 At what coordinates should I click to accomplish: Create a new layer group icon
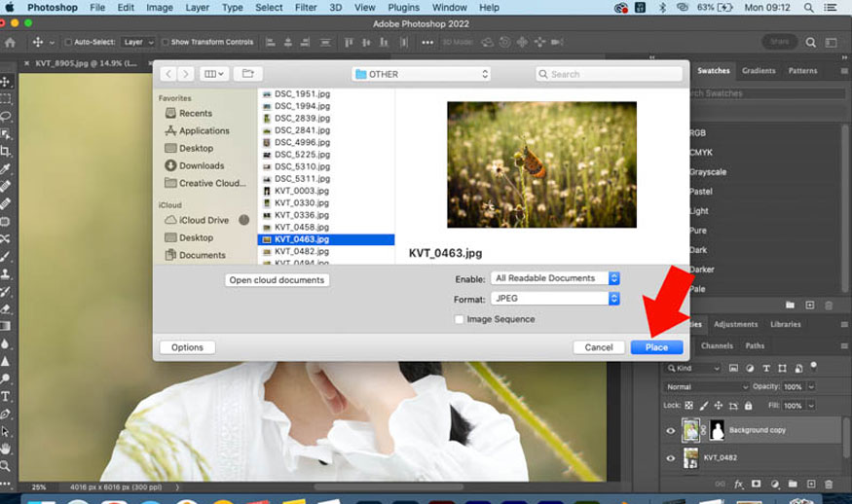tap(793, 484)
